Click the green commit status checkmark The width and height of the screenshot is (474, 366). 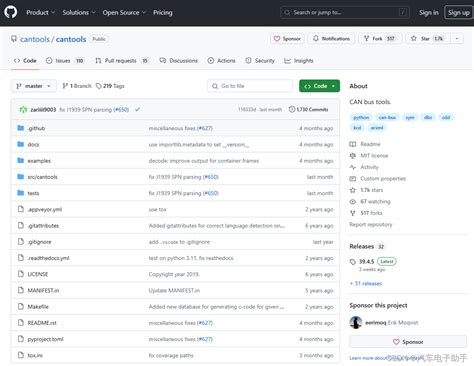tap(137, 109)
